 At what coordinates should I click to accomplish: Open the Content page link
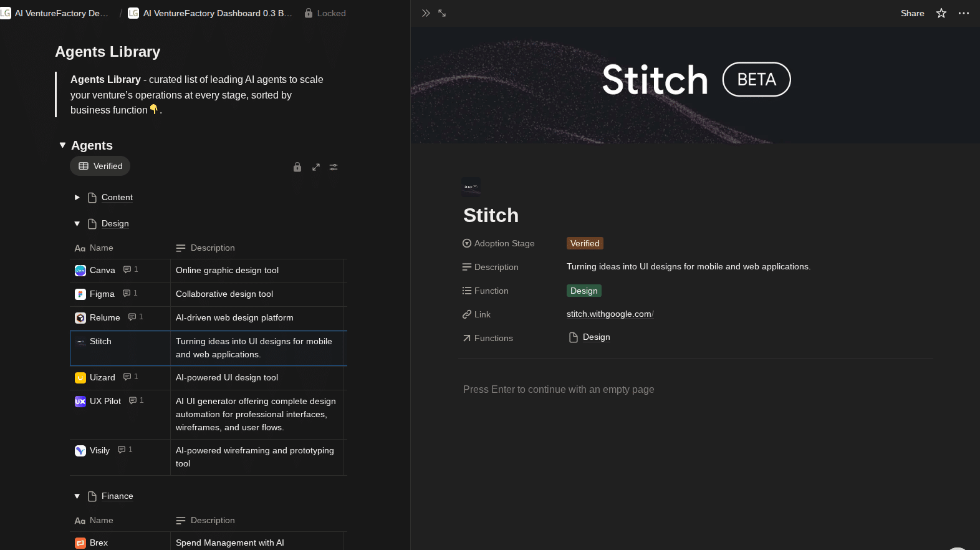[x=117, y=197]
